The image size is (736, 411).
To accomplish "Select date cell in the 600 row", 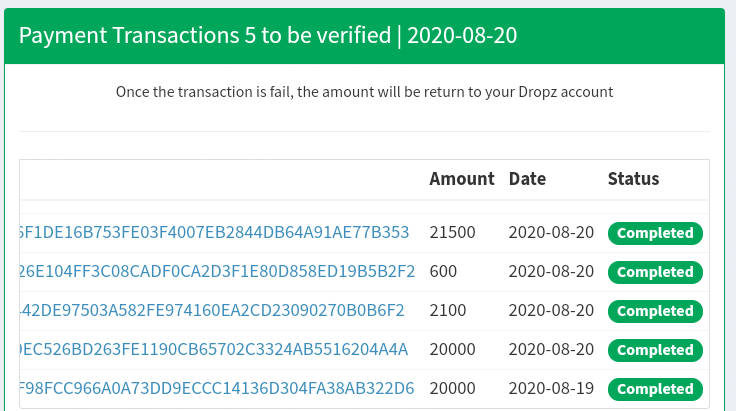I will tap(551, 271).
